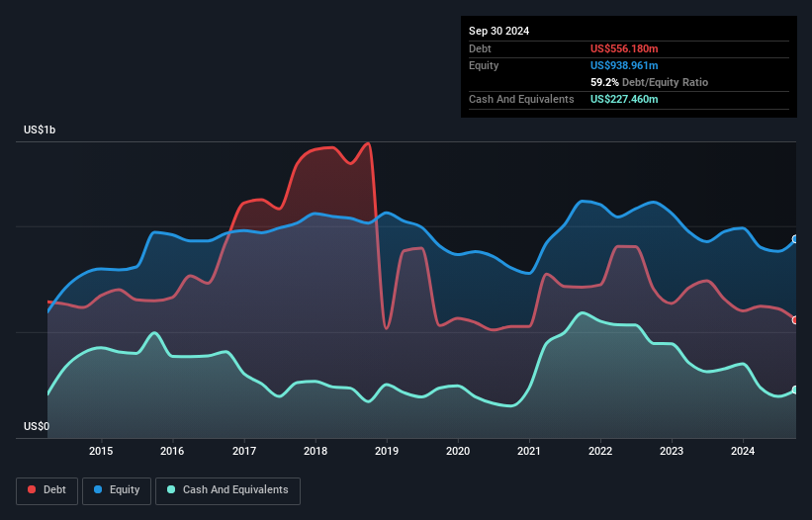The width and height of the screenshot is (812, 520).
Task: Click the 59.2% Debt/Equity Ratio text
Action: coord(649,82)
